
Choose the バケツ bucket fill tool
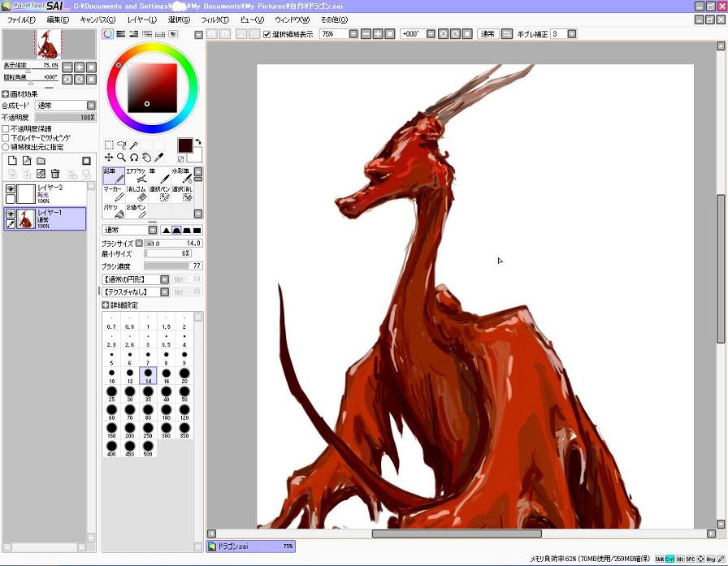pos(114,211)
